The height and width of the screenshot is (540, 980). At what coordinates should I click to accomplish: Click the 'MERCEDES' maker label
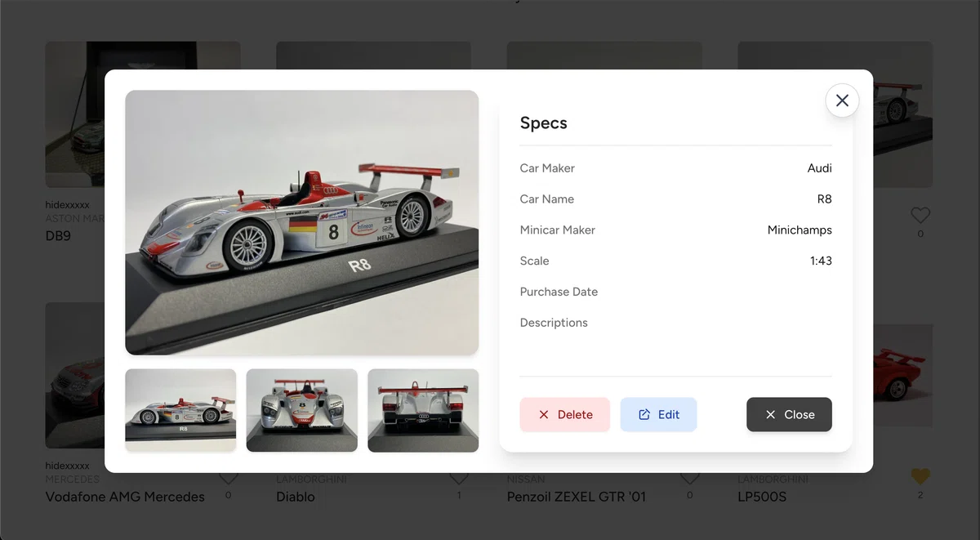point(73,479)
